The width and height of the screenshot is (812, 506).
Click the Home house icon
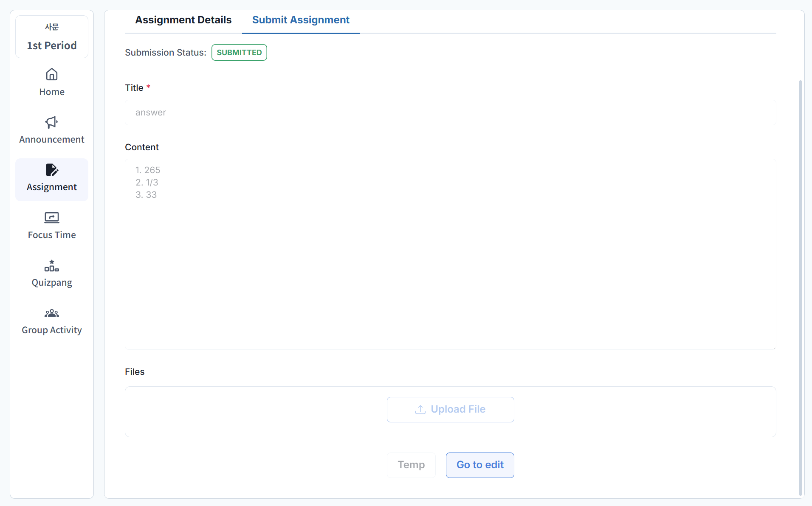52,75
